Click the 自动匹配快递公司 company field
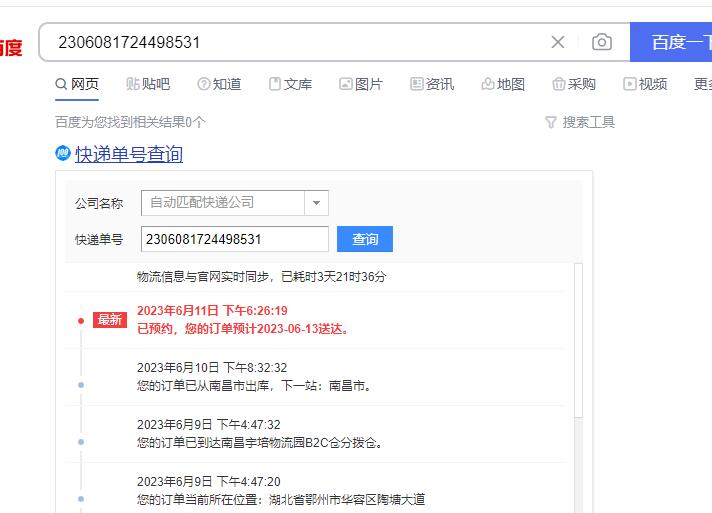The width and height of the screenshot is (712, 513). pos(222,203)
